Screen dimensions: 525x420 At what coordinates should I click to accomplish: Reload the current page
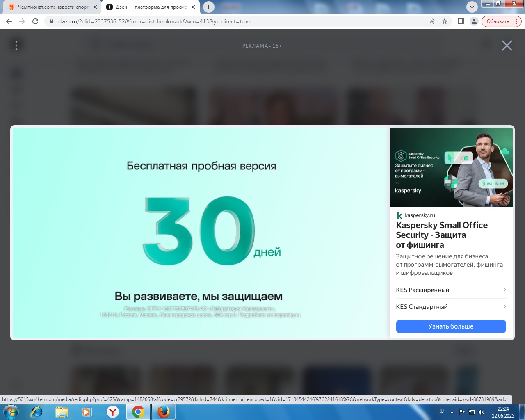(35, 21)
